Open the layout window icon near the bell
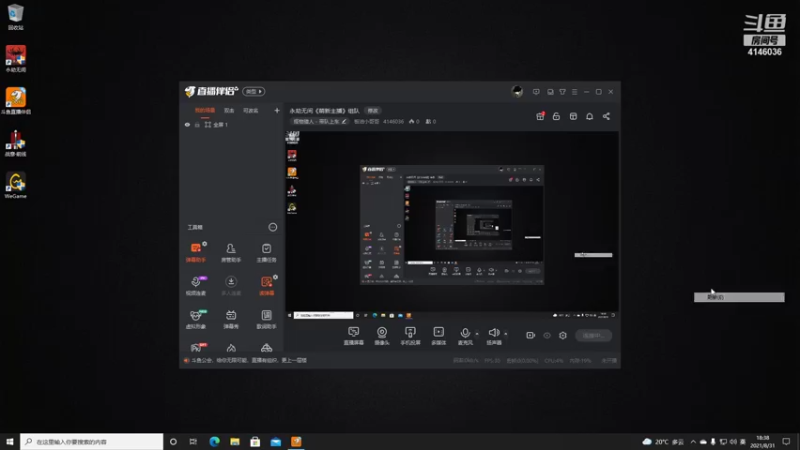The width and height of the screenshot is (800, 450). coord(573,116)
